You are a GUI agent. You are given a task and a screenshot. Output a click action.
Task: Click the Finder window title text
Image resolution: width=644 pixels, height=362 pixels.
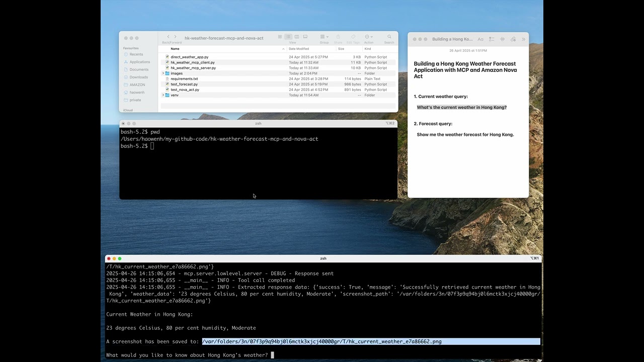click(x=224, y=38)
